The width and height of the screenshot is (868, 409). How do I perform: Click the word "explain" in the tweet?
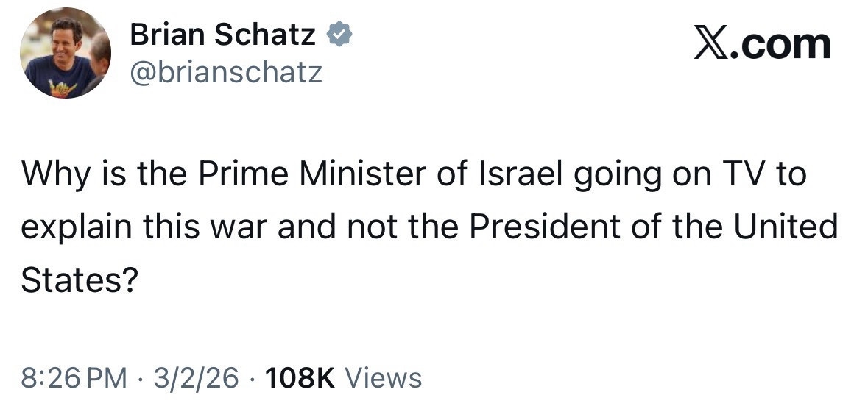click(71, 227)
